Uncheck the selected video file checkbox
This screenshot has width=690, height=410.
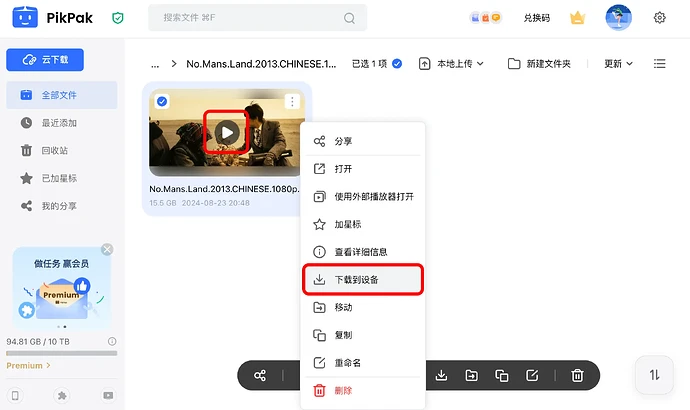162,102
